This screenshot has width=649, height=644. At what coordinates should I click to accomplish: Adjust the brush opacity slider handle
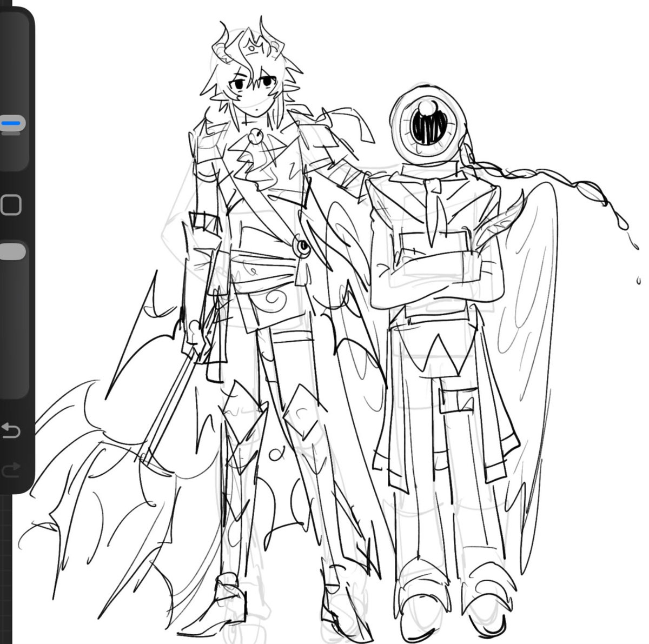coord(12,251)
